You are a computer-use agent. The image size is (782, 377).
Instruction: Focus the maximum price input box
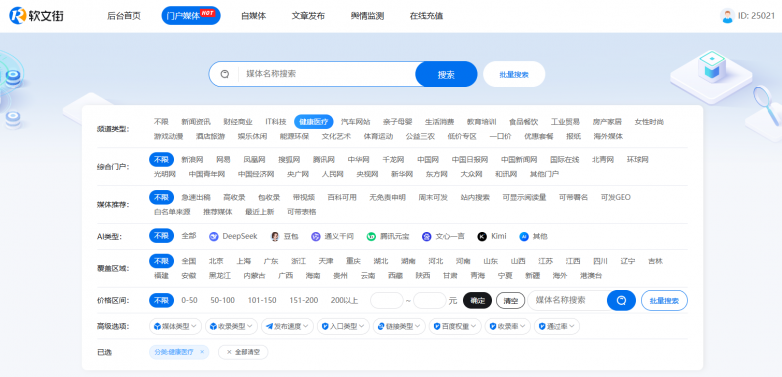click(429, 301)
